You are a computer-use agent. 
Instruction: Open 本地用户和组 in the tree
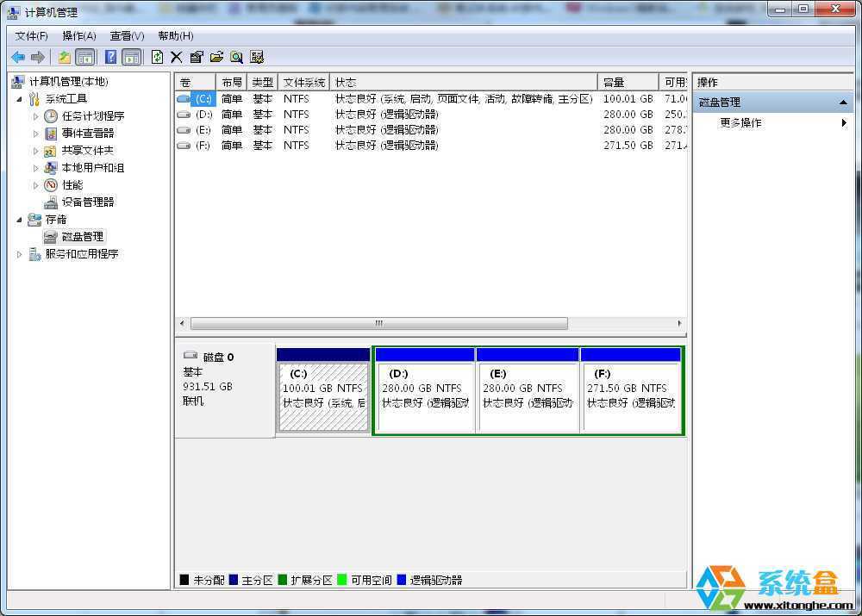[x=93, y=168]
